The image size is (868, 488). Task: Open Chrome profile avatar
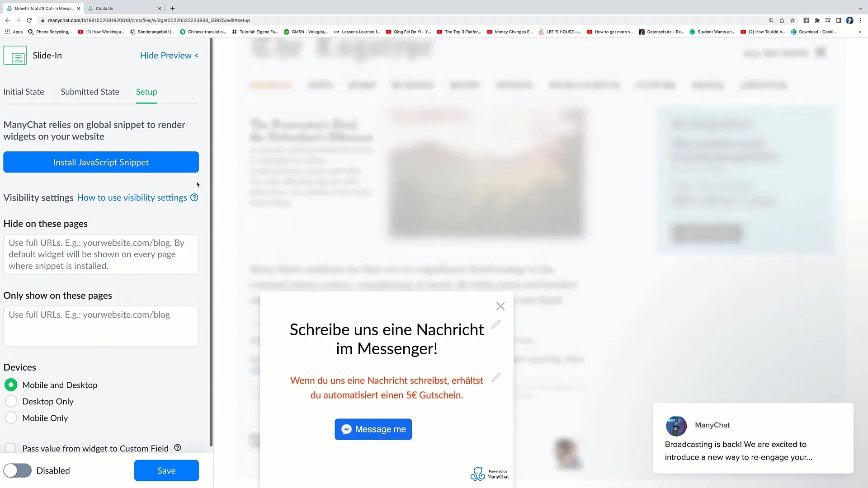[x=849, y=20]
